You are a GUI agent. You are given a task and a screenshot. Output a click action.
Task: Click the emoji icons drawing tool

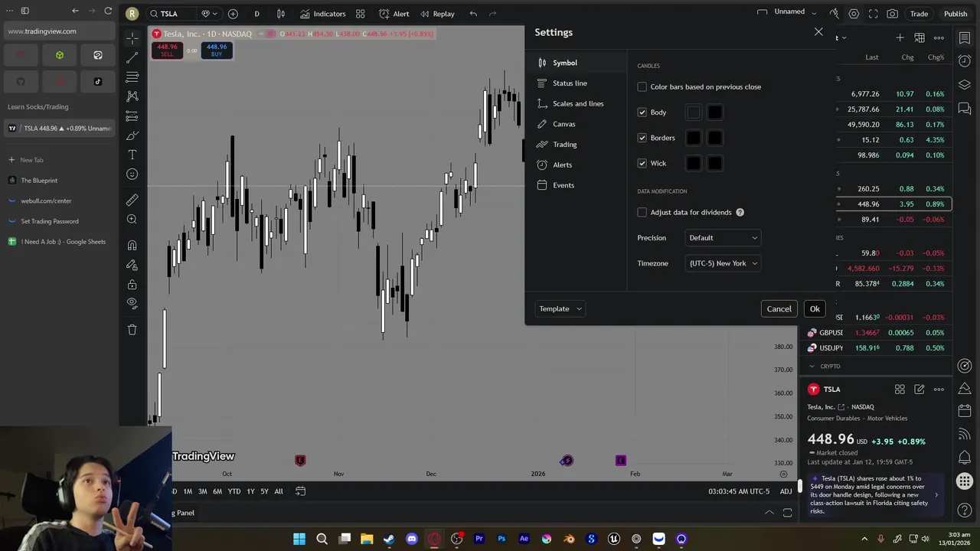click(132, 174)
